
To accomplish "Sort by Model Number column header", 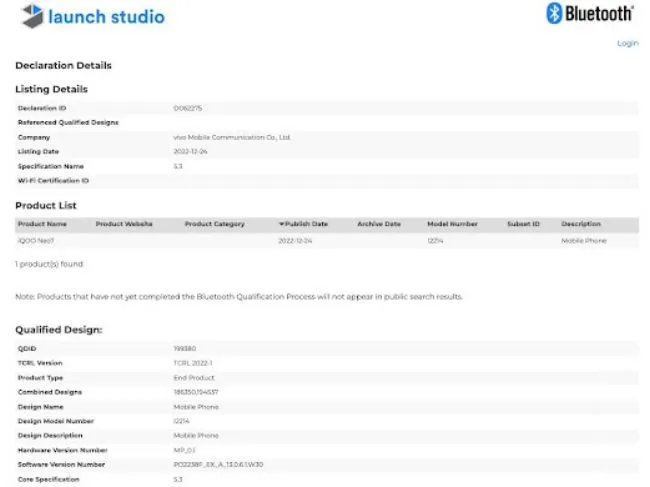I will pyautogui.click(x=452, y=224).
